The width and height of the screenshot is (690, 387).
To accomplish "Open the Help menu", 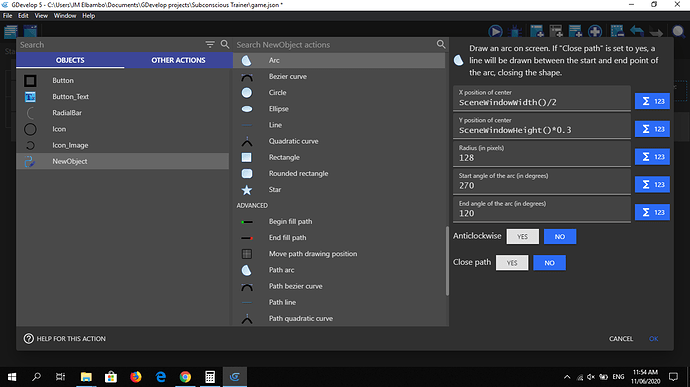I will point(88,16).
